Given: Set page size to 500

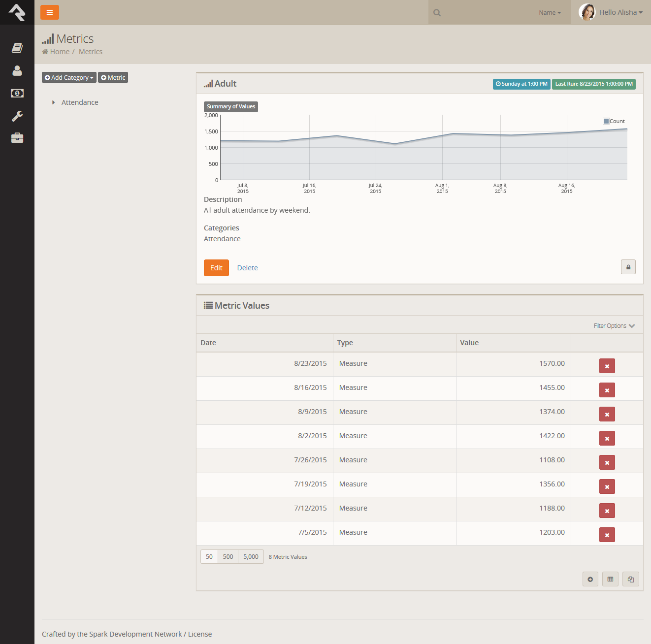Looking at the screenshot, I should pyautogui.click(x=228, y=556).
